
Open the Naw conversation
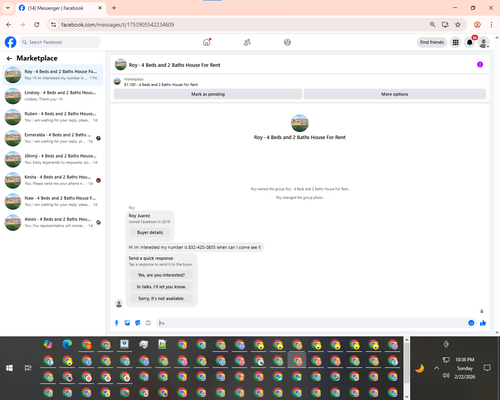click(x=53, y=201)
